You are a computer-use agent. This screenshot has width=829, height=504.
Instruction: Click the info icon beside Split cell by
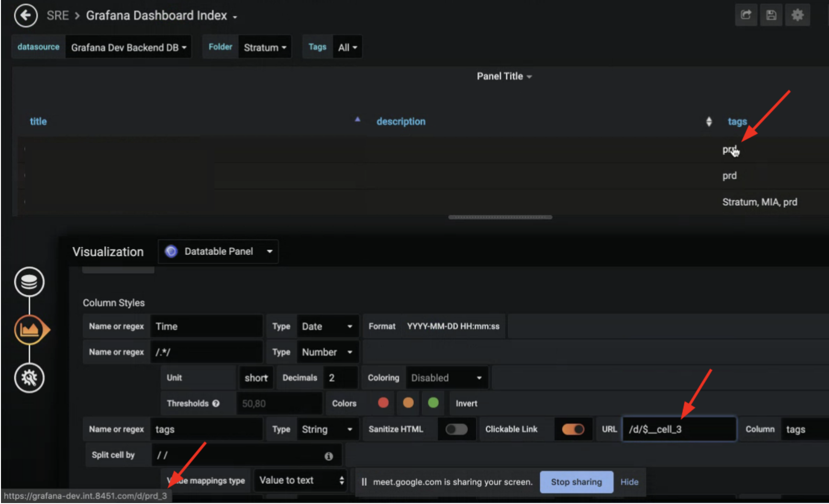pos(328,456)
